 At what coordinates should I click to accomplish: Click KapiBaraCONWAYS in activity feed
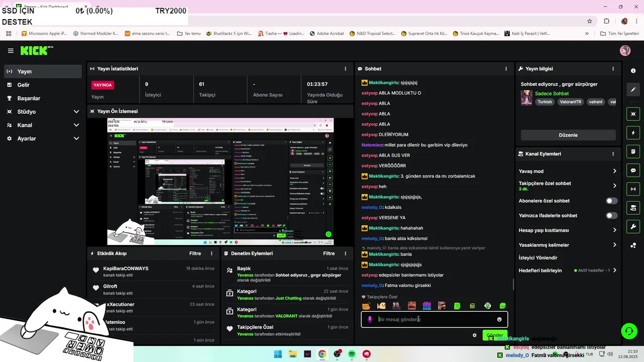coord(126,268)
